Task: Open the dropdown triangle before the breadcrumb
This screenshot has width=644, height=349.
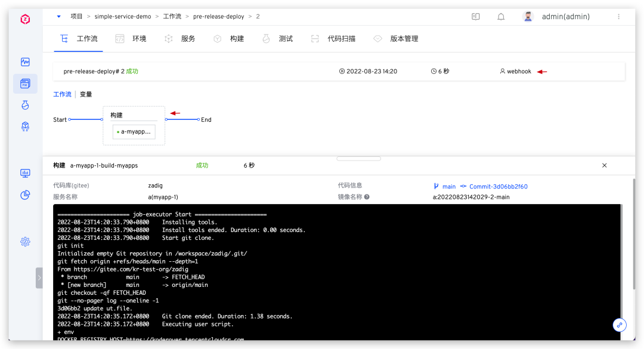Action: coord(58,17)
